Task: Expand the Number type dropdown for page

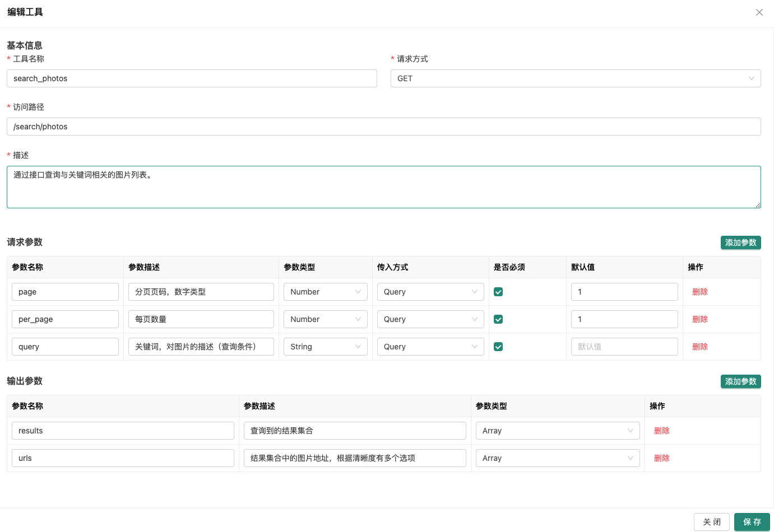Action: pos(325,292)
